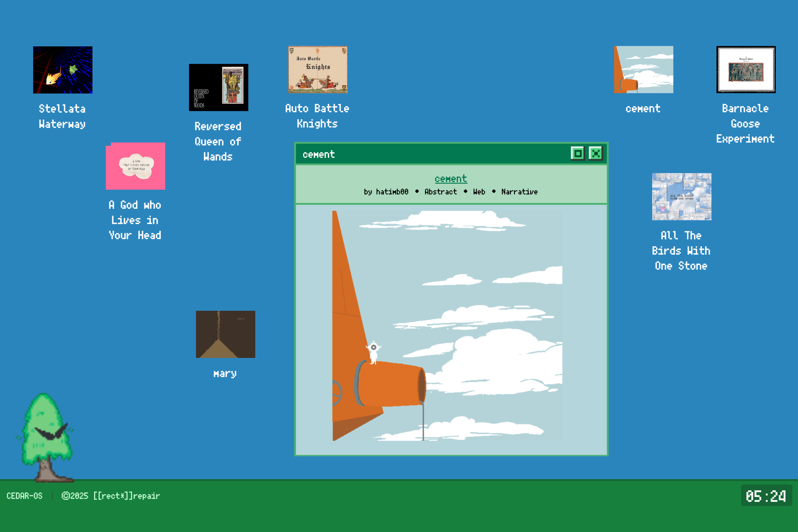Open Reversed Queen of Wands

218,87
